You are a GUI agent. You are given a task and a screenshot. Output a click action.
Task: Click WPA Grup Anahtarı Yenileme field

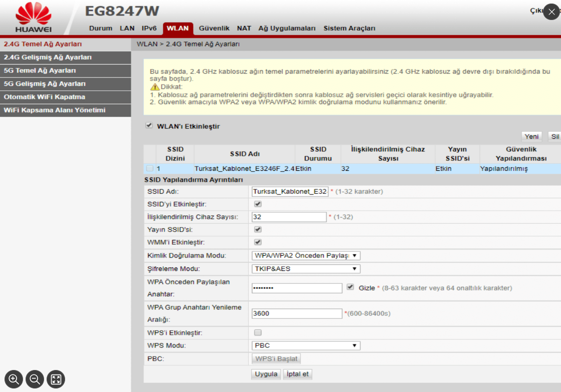tap(297, 313)
